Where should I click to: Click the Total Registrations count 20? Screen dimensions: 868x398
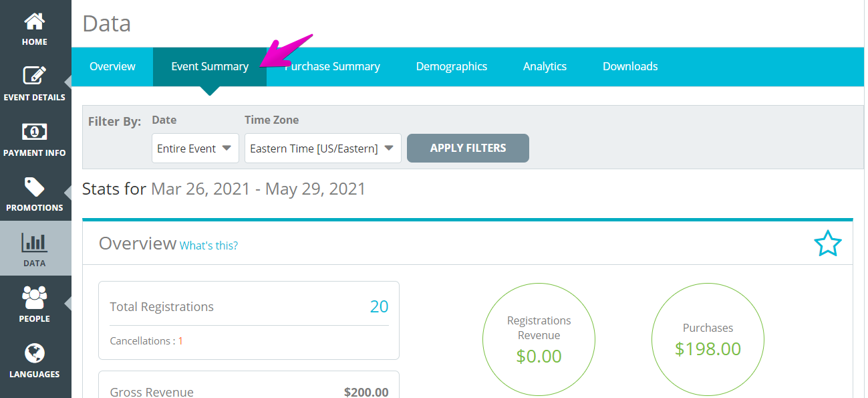tap(379, 307)
